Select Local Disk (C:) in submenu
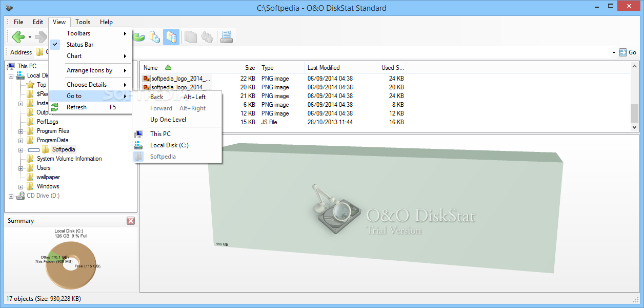This screenshot has width=644, height=308. coord(177,145)
